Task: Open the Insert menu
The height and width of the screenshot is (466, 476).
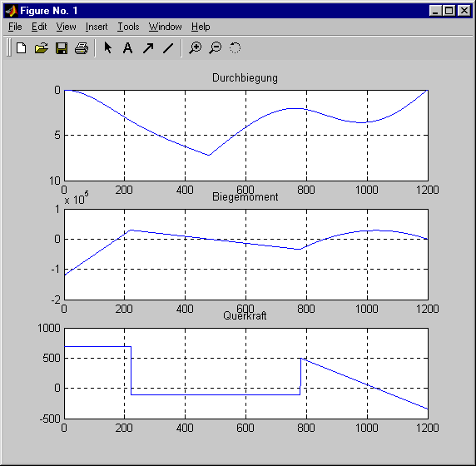Action: pyautogui.click(x=97, y=27)
